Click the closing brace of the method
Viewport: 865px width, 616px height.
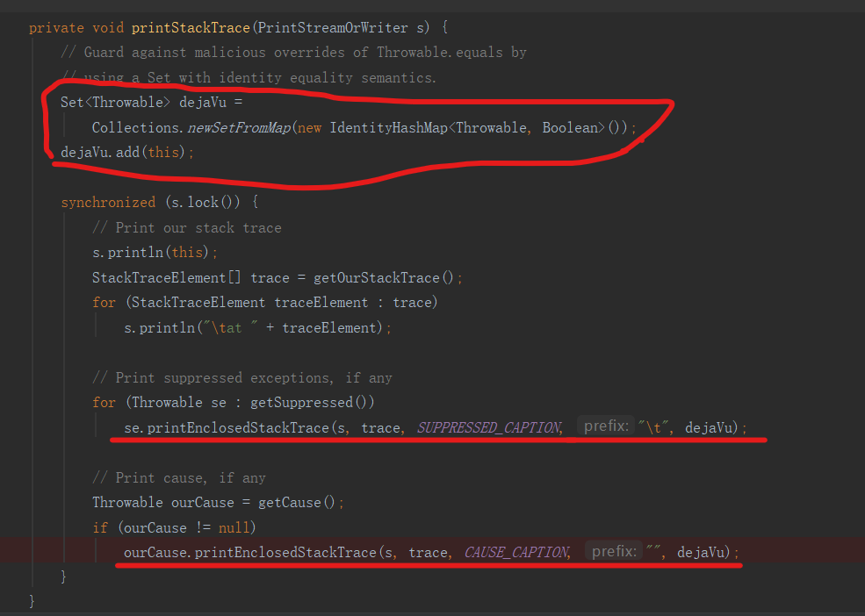32,602
